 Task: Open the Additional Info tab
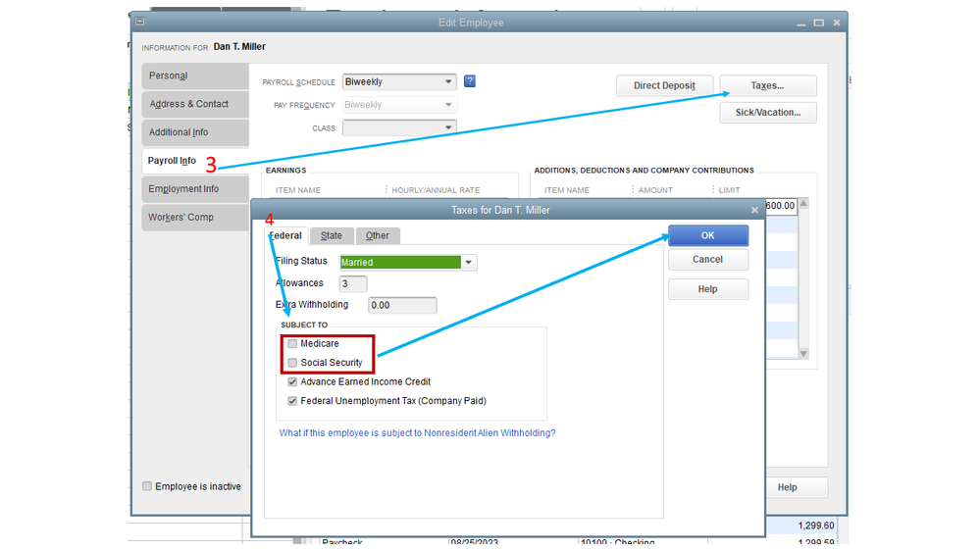195,132
